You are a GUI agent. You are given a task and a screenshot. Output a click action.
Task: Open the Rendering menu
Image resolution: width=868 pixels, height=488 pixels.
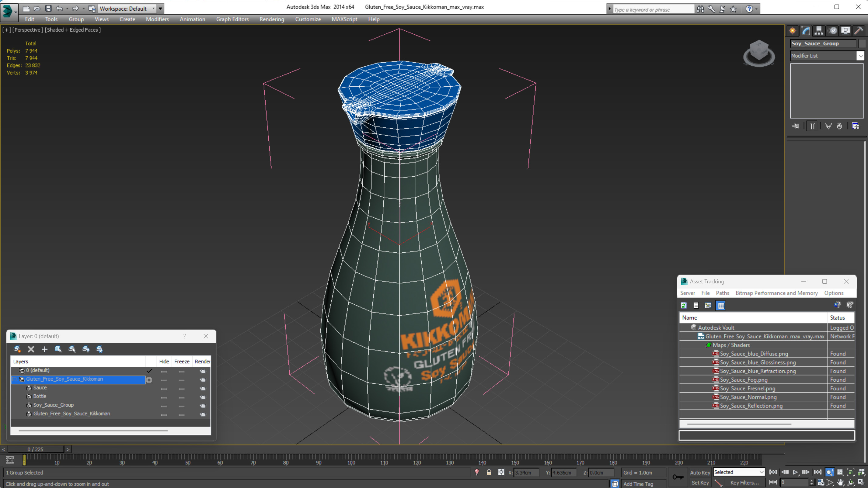pyautogui.click(x=272, y=19)
